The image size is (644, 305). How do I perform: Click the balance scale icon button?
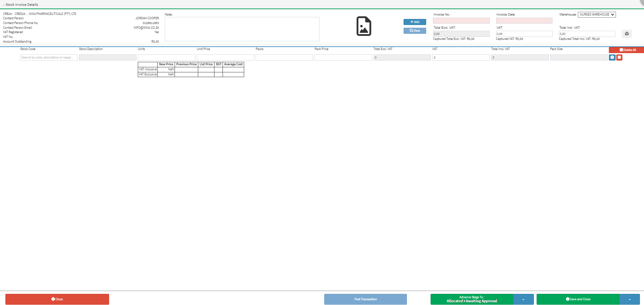point(627,34)
